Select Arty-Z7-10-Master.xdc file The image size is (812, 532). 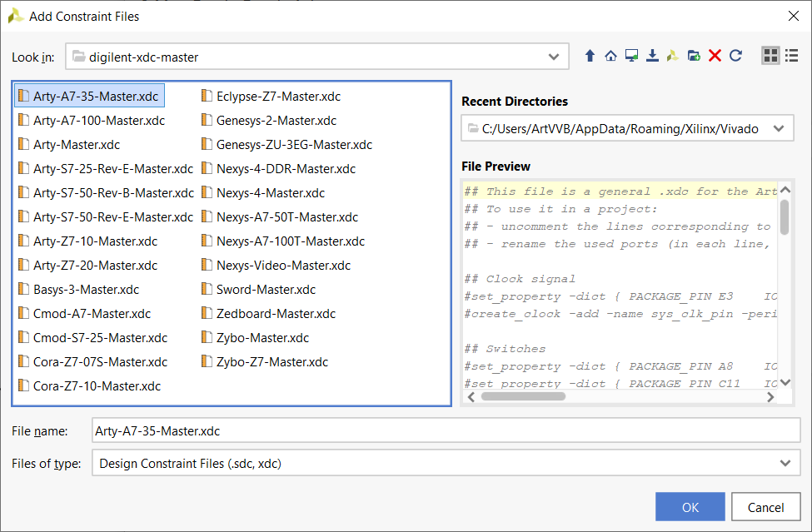(x=88, y=241)
